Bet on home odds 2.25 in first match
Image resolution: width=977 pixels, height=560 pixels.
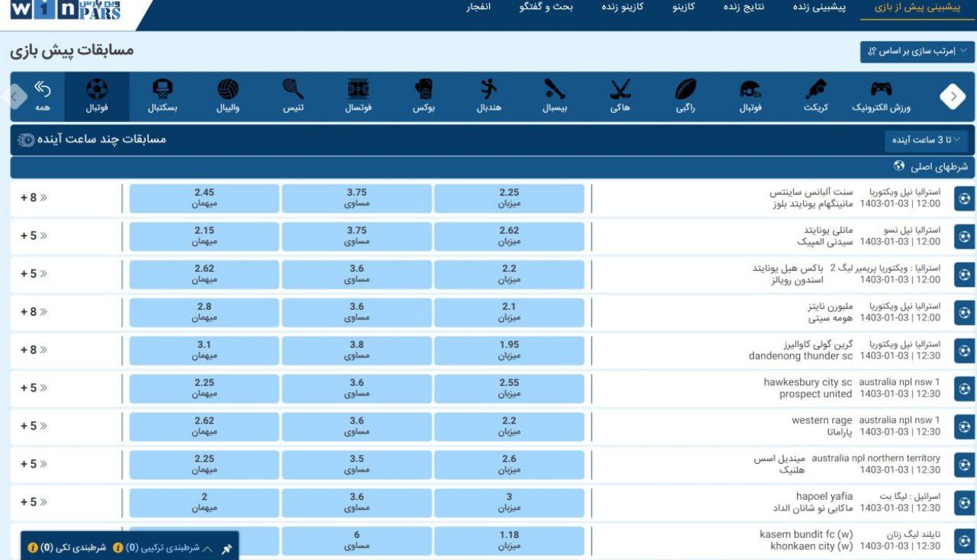click(509, 198)
